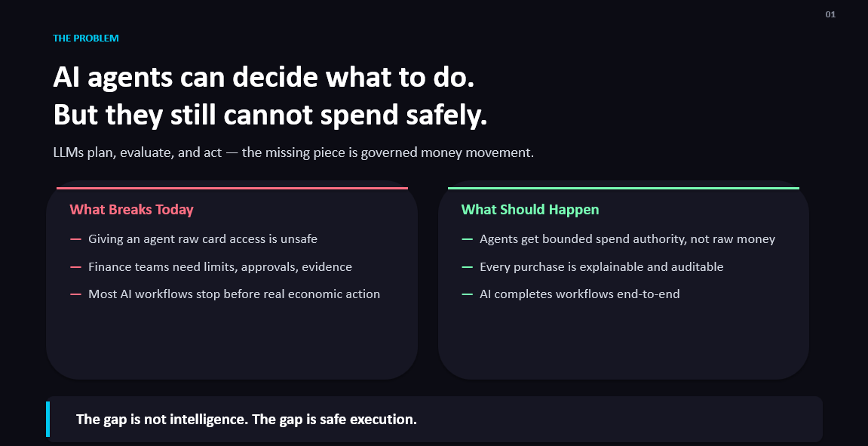Screen dimensions: 868x446
Task: Click the red accent bar atop the left card
Action: (232, 189)
